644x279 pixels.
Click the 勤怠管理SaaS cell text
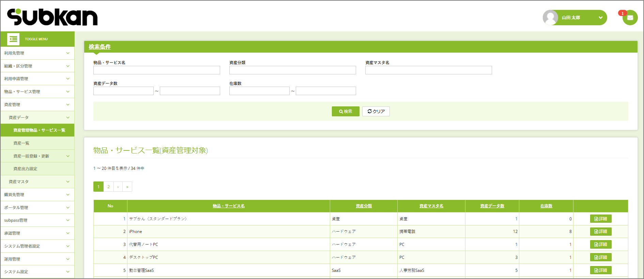pyautogui.click(x=141, y=270)
